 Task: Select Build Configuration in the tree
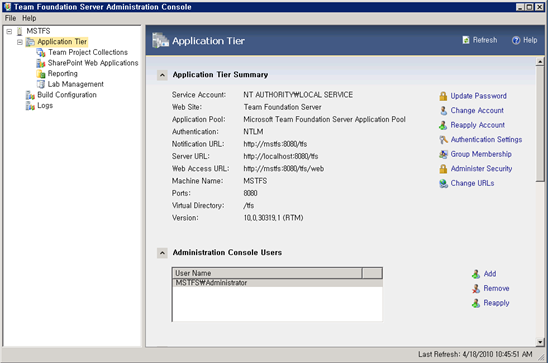67,95
